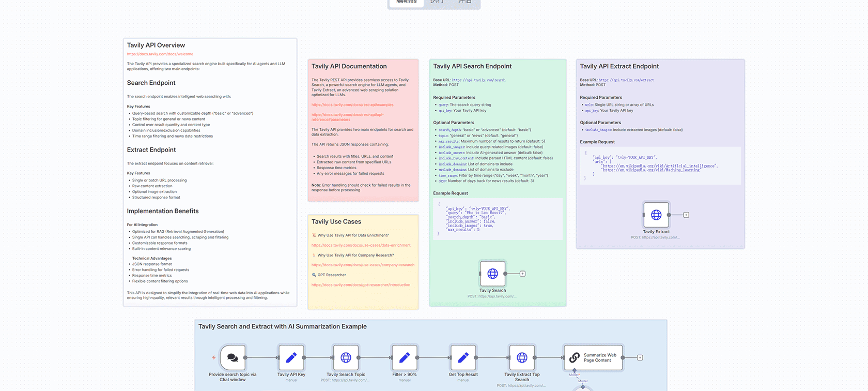Add a node after Tavily Search
Image resolution: width=868 pixels, height=391 pixels.
(522, 274)
